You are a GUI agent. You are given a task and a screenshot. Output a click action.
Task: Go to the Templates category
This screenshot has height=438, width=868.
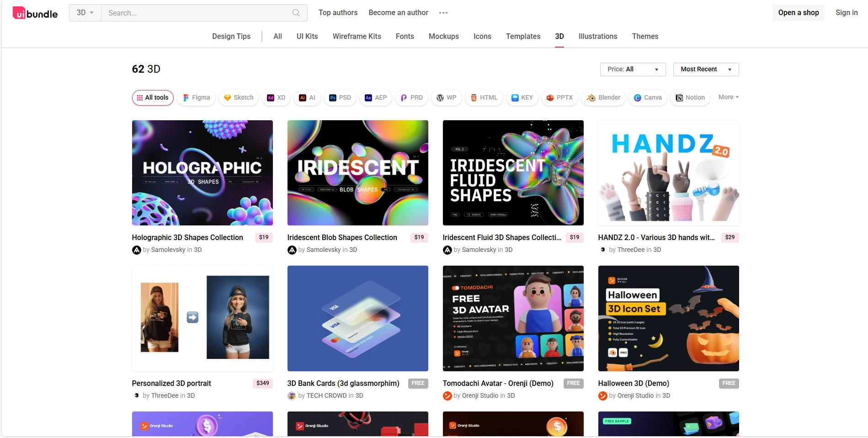(523, 37)
